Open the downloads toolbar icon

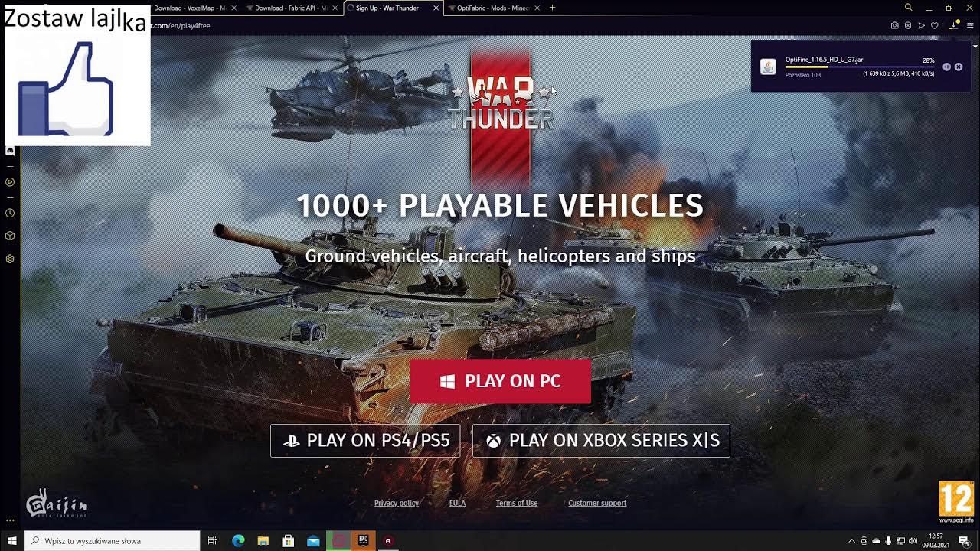coord(954,25)
